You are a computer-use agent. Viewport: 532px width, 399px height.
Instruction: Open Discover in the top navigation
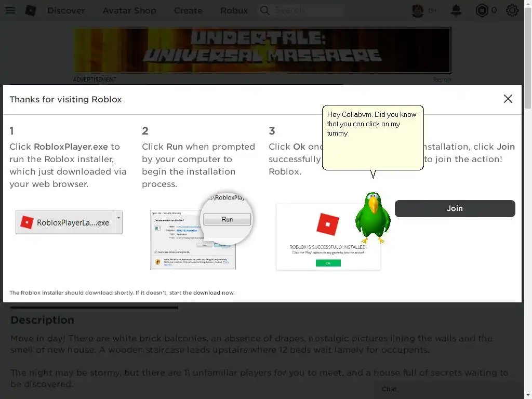[x=66, y=10]
